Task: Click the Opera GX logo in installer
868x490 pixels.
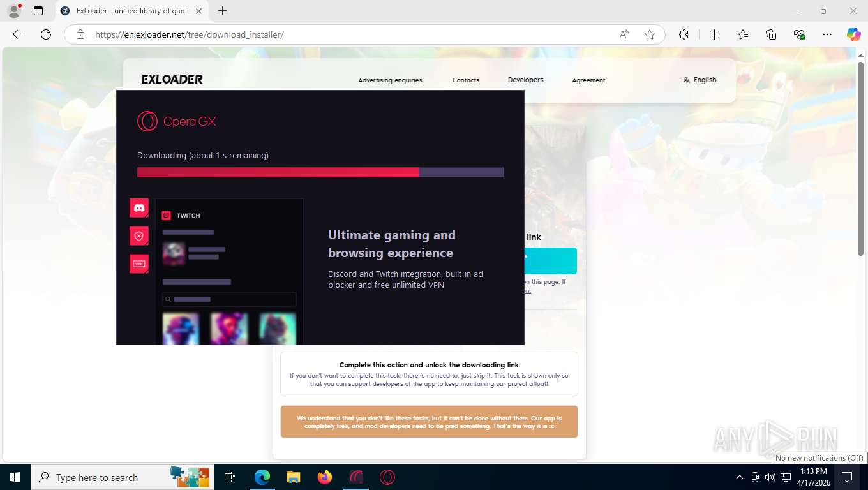Action: coord(177,121)
